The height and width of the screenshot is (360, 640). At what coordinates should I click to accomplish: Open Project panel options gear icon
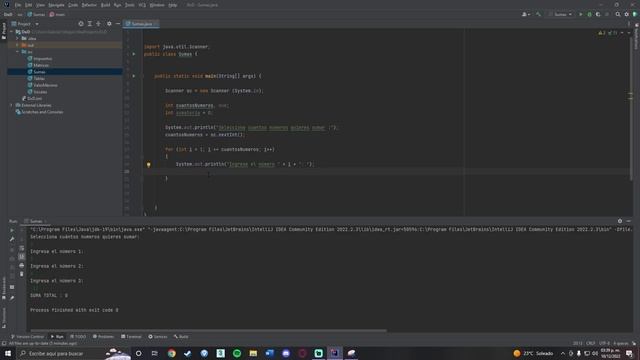pos(109,24)
